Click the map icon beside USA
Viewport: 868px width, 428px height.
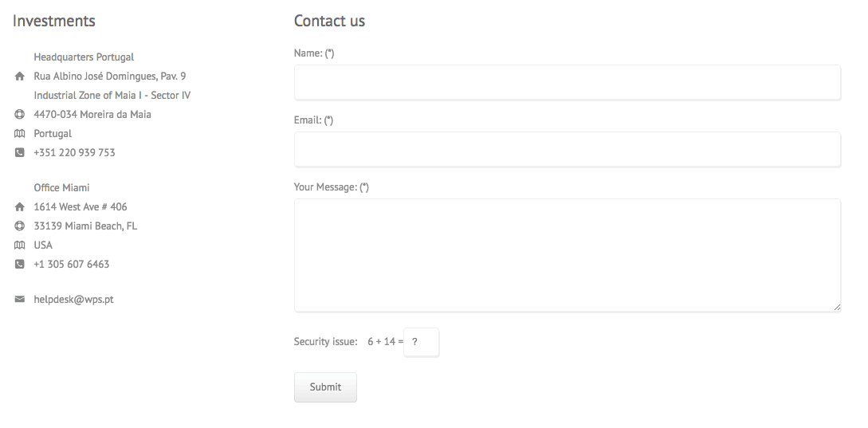[19, 245]
